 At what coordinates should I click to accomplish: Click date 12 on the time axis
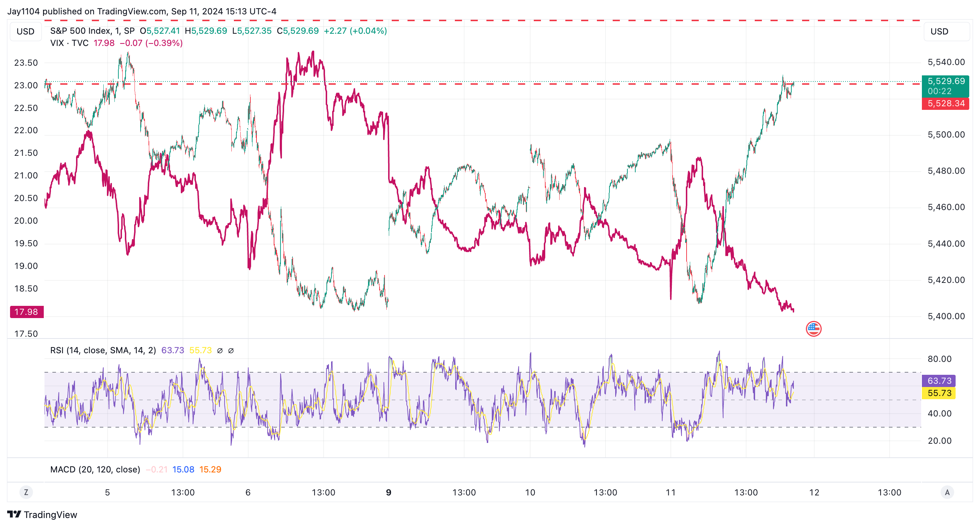pos(814,492)
